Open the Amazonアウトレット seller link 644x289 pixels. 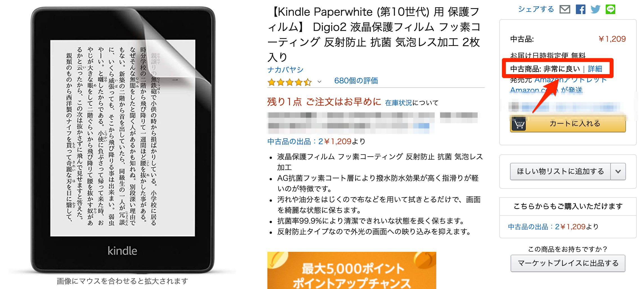click(x=571, y=80)
